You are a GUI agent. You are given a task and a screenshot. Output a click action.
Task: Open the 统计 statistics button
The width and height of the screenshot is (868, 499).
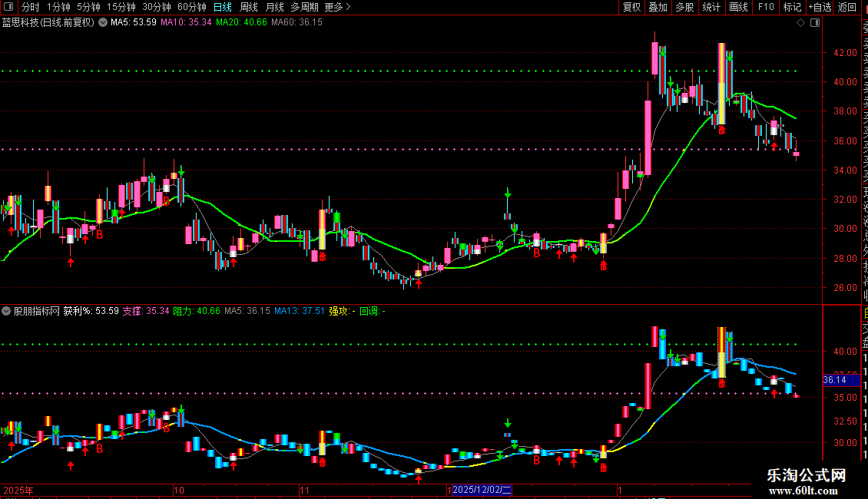(711, 7)
